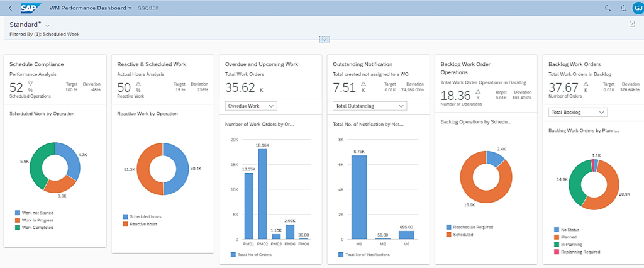The image size is (644, 268).
Task: Click the Reactive Work upward trend triangle
Action: [x=138, y=83]
